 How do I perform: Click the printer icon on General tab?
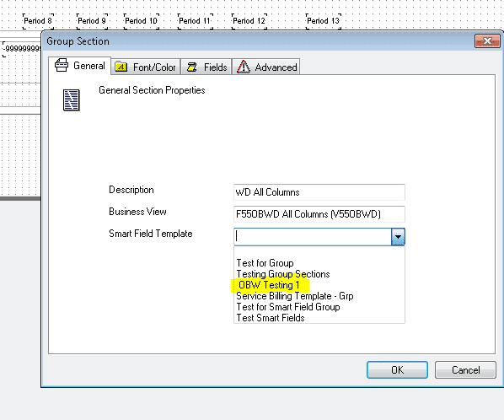point(62,65)
